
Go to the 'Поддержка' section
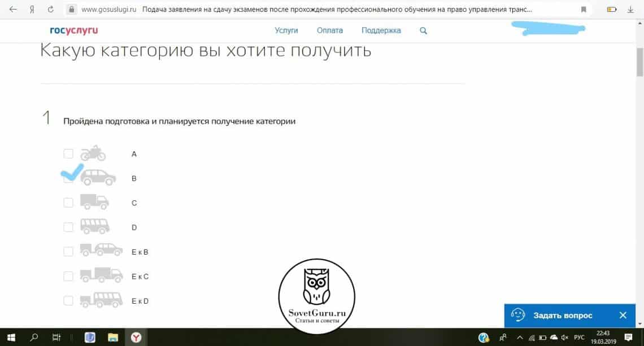tap(381, 30)
